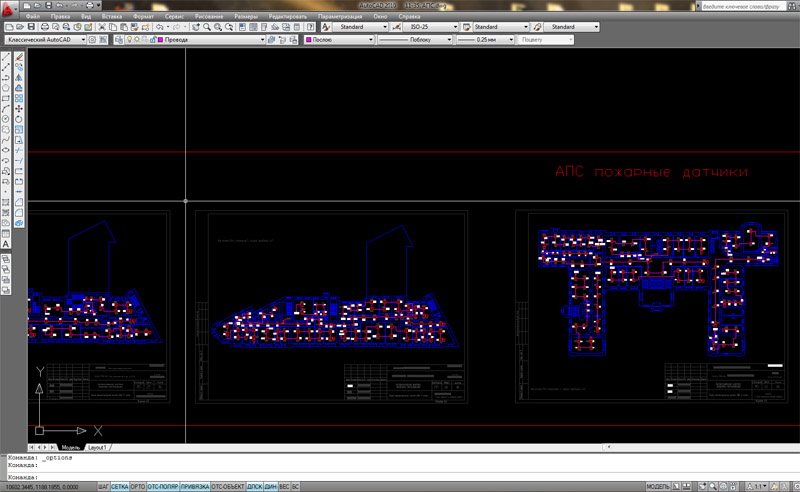Click Save icon in standard toolbar
This screenshot has width=800, height=492.
pyautogui.click(x=31, y=27)
